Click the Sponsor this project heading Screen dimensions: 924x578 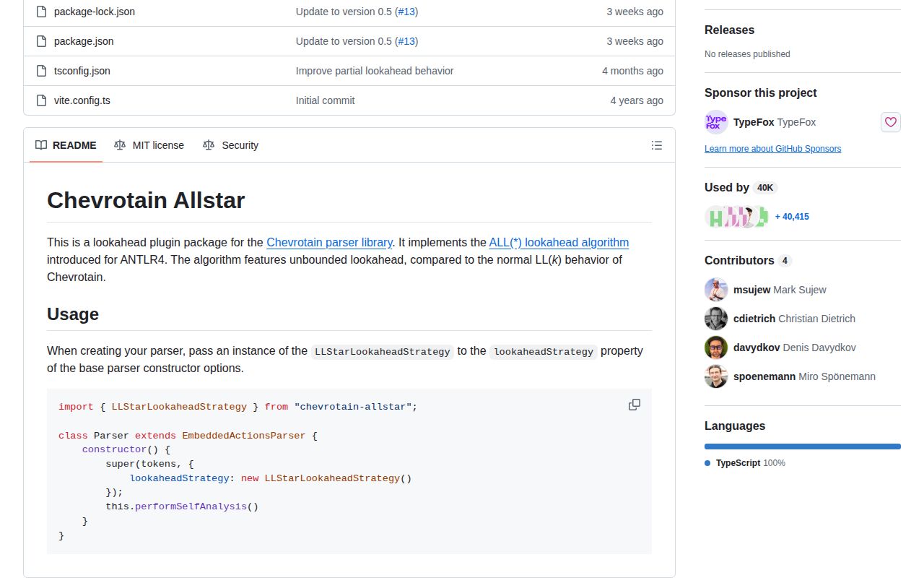[761, 92]
